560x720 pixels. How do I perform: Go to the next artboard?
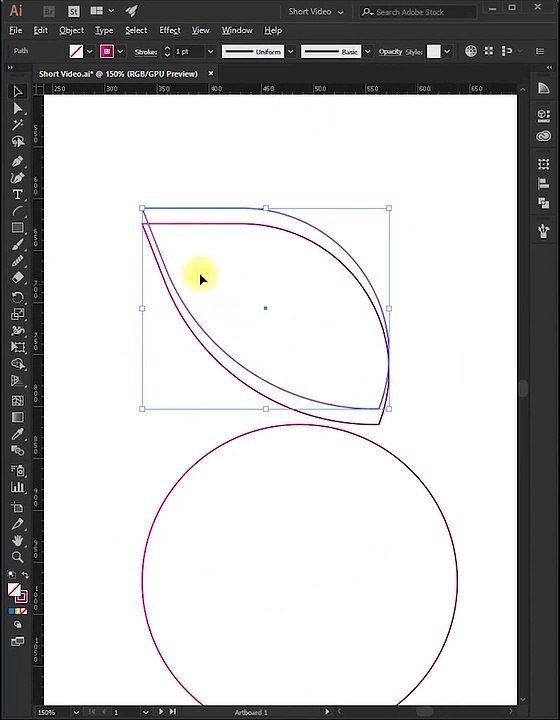click(161, 712)
